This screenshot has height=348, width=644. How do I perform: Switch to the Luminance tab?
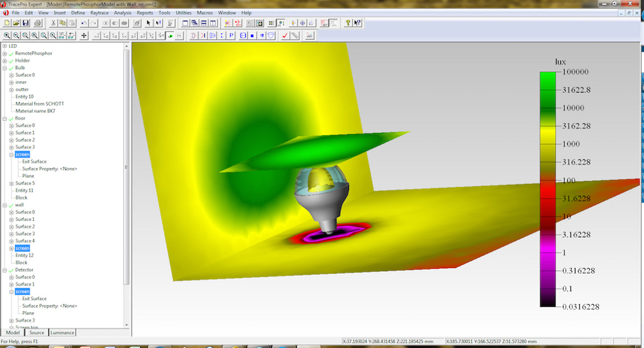tap(62, 333)
